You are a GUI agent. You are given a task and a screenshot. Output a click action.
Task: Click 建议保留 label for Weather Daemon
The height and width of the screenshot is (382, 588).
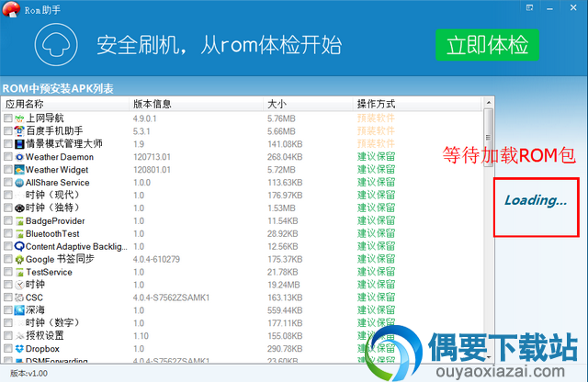[x=376, y=157]
